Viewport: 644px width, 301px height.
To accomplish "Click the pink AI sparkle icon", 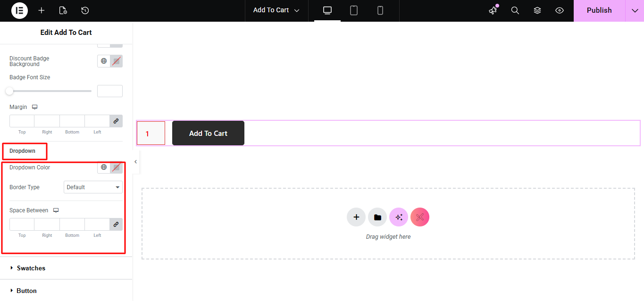I will (399, 217).
